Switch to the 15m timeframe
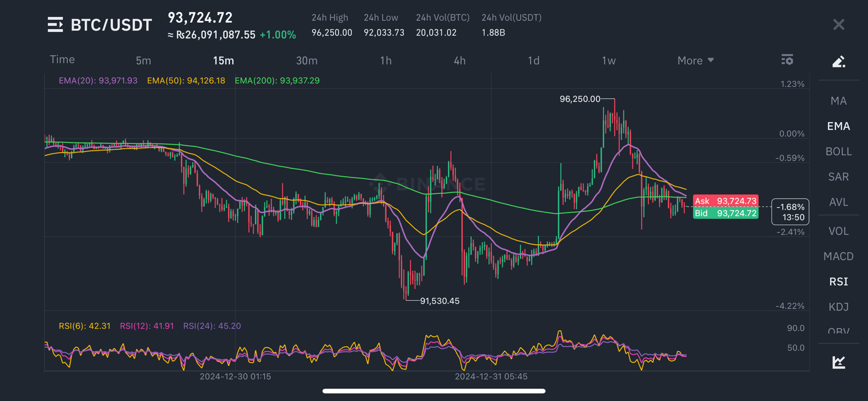This screenshot has width=868, height=401. tap(223, 61)
